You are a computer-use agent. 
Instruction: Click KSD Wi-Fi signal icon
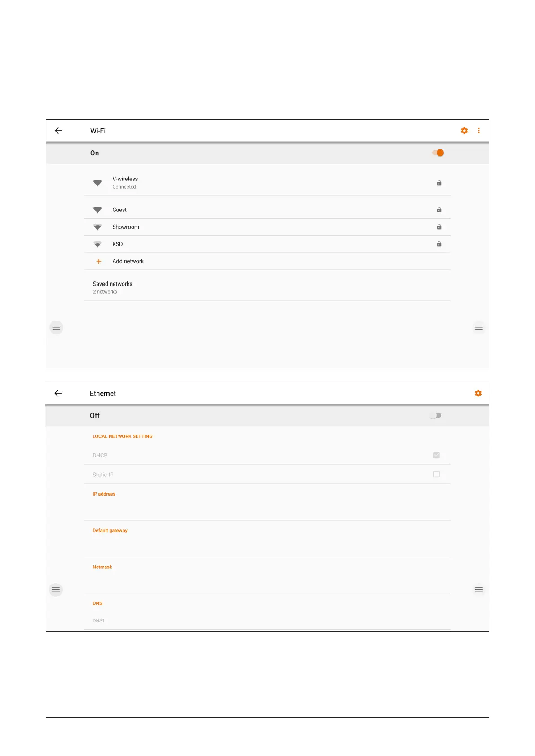click(x=97, y=244)
